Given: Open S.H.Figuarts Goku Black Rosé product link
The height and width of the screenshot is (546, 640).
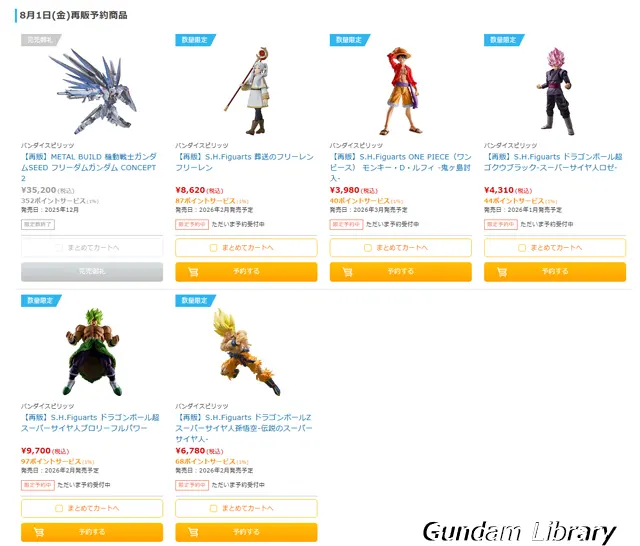Looking at the screenshot, I should click(x=553, y=162).
